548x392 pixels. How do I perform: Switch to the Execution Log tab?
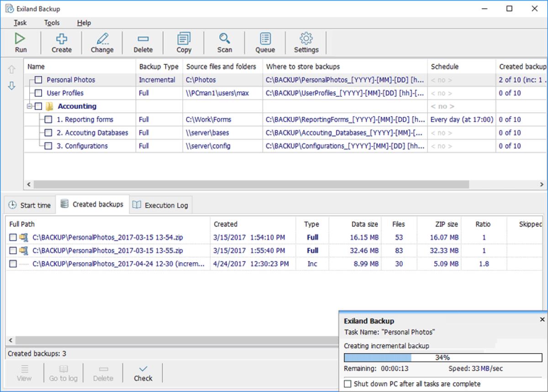pyautogui.click(x=161, y=204)
